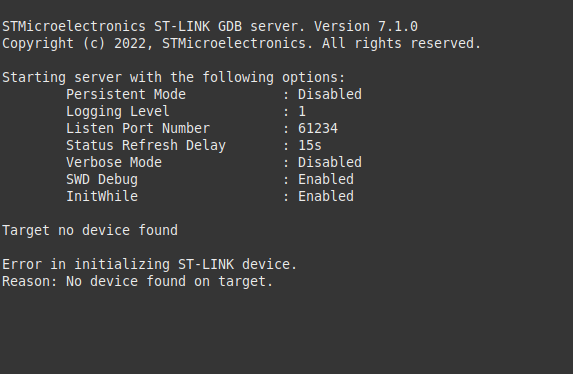
Task: Click the InitWhile label
Action: click(102, 196)
